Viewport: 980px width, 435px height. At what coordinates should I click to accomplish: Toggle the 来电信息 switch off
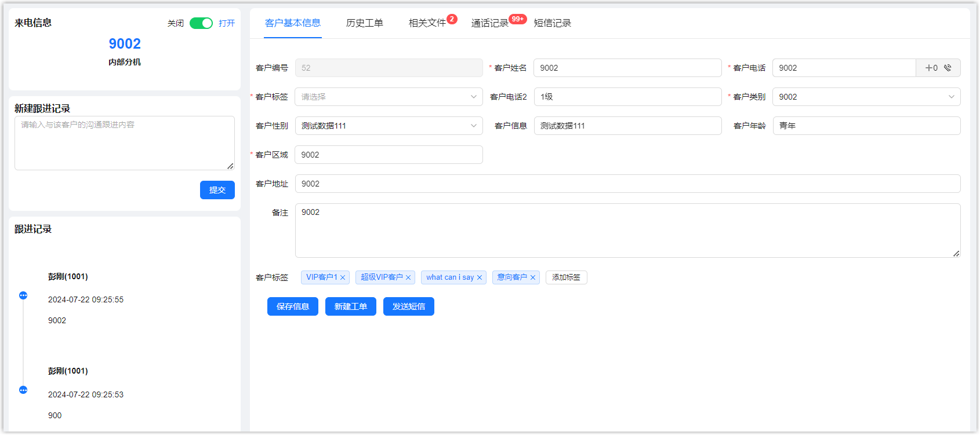coord(201,23)
